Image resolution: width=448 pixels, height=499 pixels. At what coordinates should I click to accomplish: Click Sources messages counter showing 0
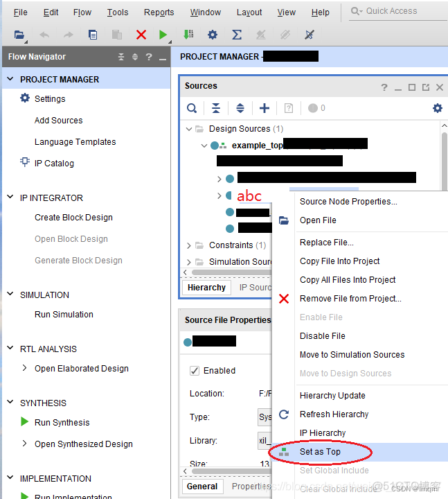(x=316, y=108)
